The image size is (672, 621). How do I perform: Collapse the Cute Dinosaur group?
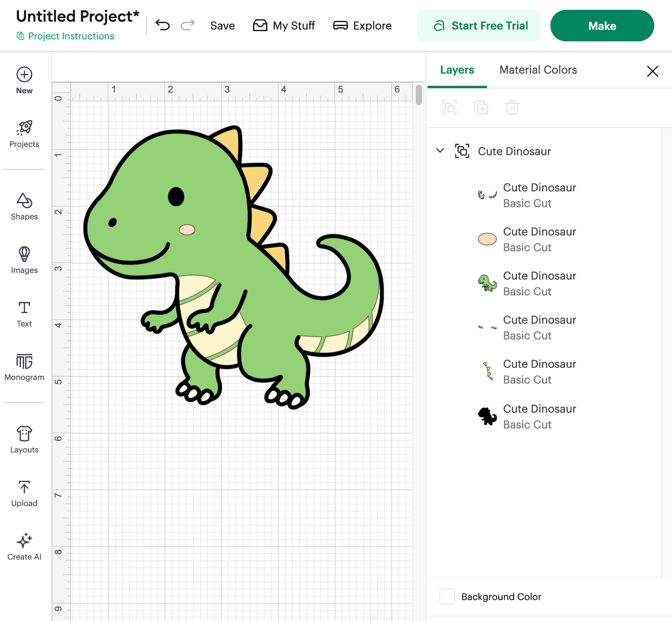pos(440,151)
